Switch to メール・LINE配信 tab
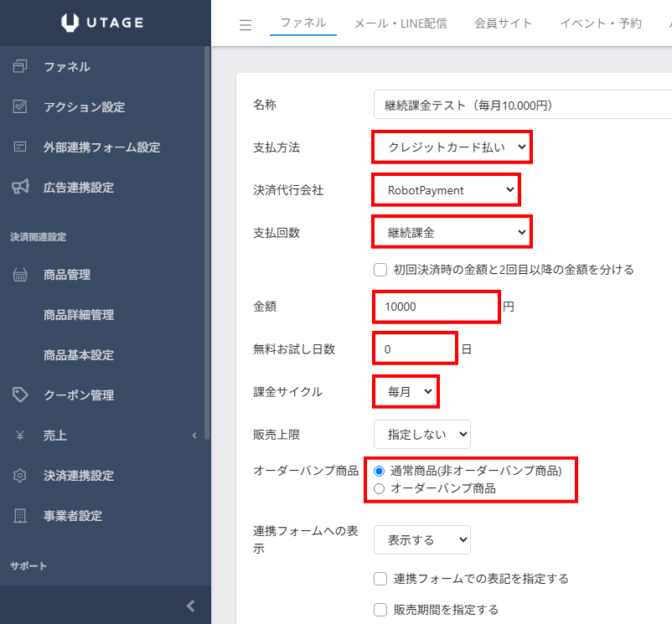Screen dimensions: 672x624 (401, 23)
